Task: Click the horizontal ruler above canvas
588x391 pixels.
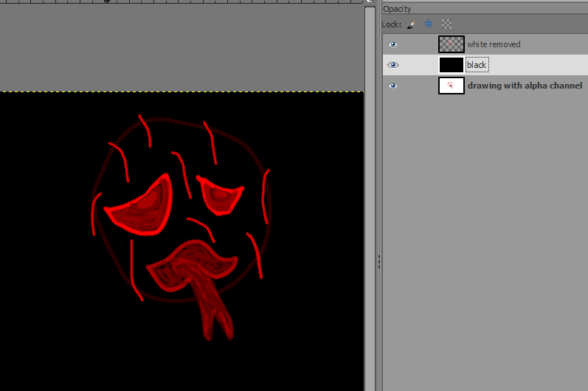Action: click(x=184, y=2)
